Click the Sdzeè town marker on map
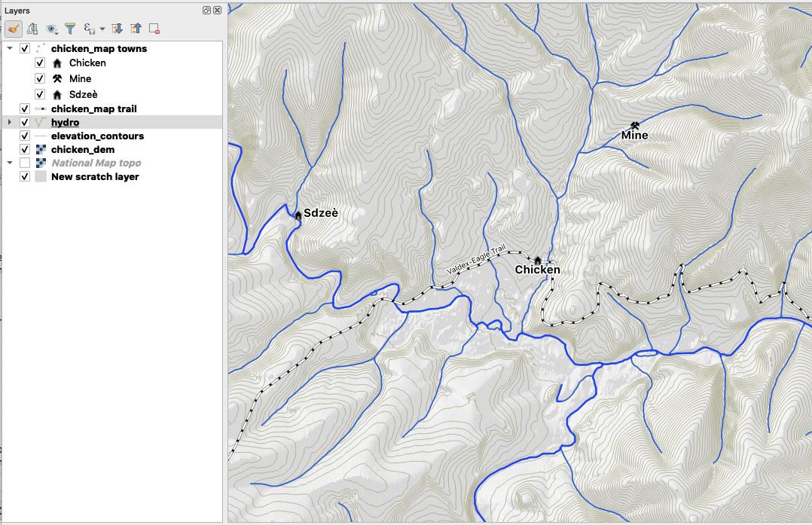812x525 pixels. (x=298, y=215)
